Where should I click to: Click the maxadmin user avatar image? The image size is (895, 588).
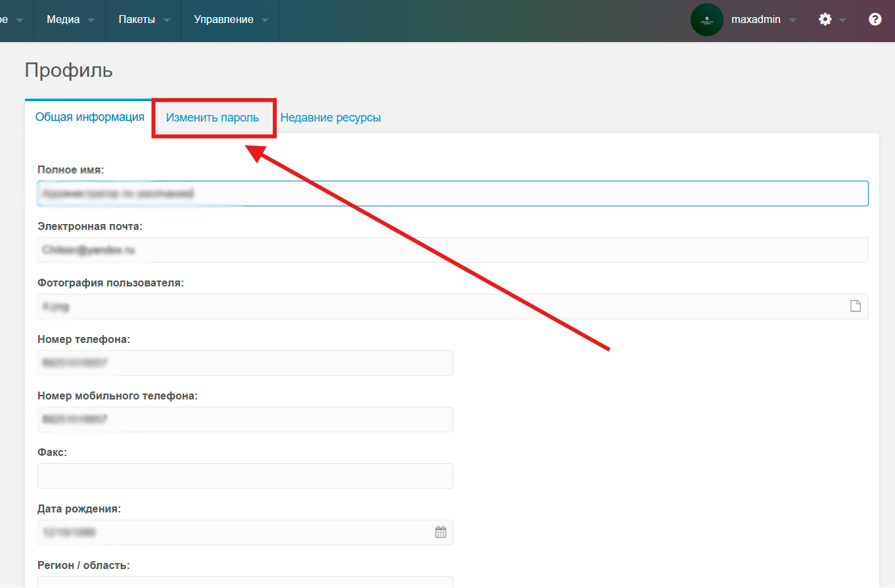pyautogui.click(x=706, y=20)
